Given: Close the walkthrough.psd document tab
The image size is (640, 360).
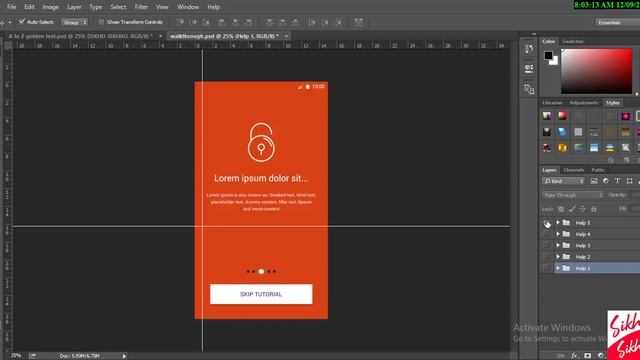Looking at the screenshot, I should tap(287, 36).
